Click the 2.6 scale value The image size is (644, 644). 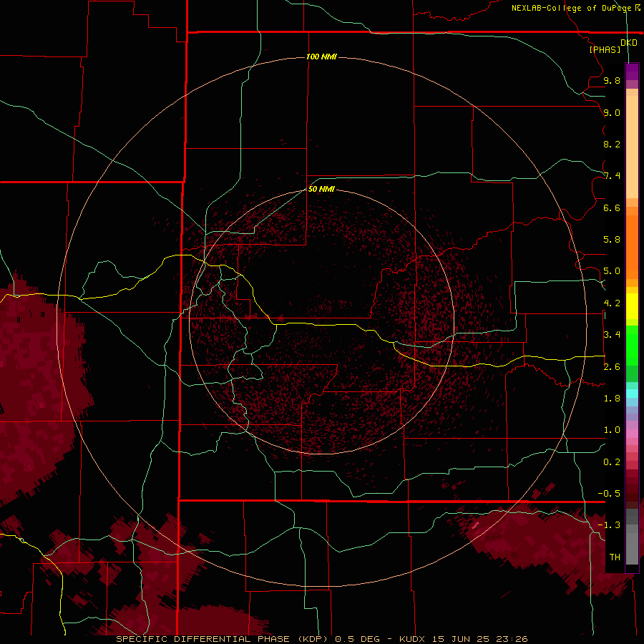612,367
